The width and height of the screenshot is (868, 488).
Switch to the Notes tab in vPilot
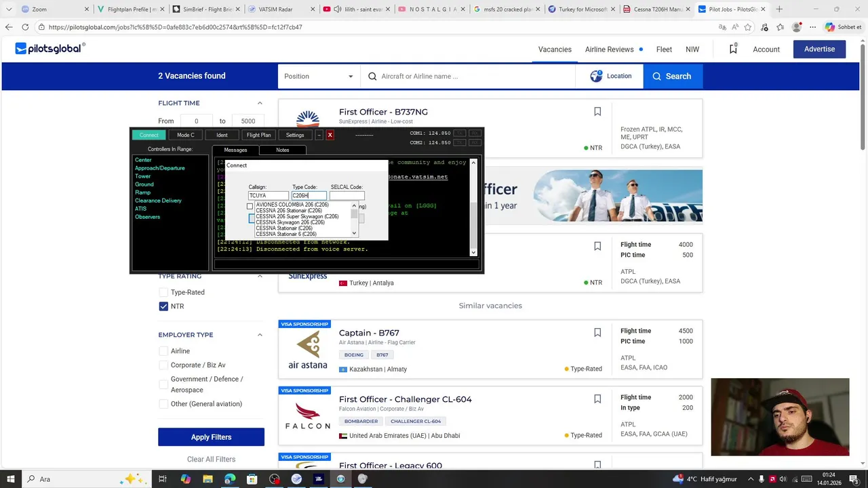coord(283,150)
